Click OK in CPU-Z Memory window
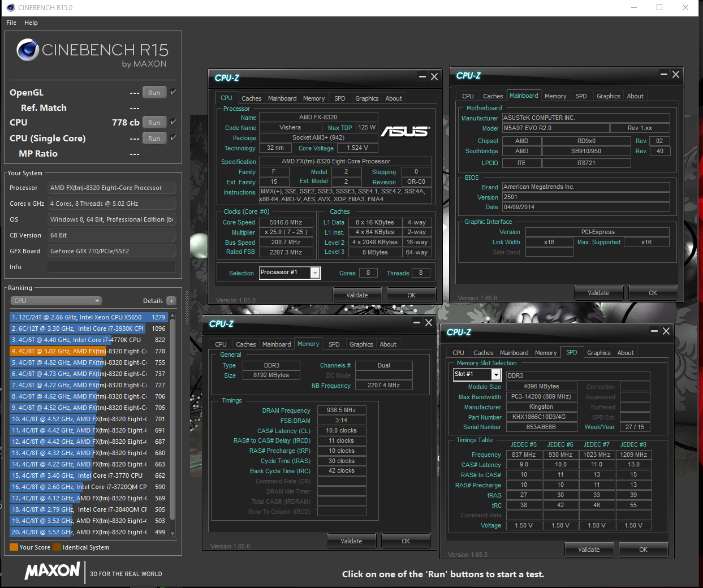 [406, 541]
